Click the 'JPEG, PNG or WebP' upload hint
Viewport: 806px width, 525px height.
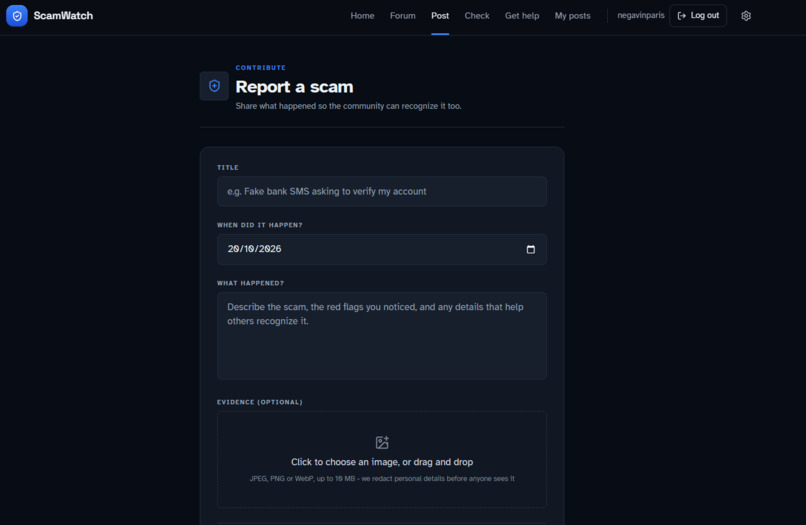point(382,479)
